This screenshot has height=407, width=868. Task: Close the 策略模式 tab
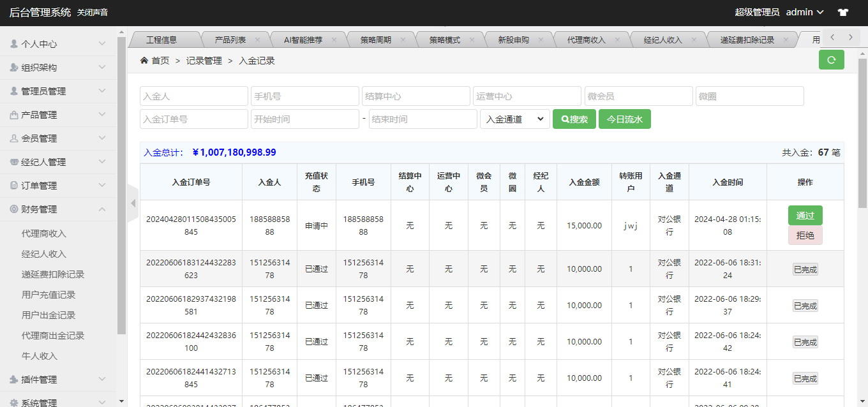click(472, 40)
